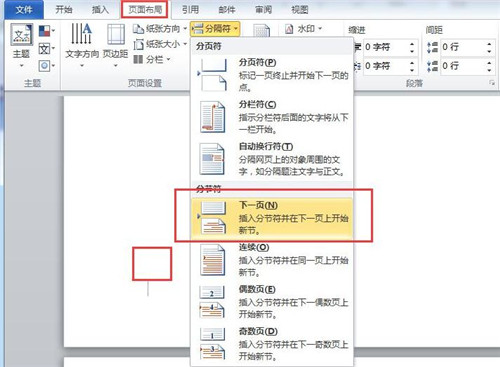Open the 文件 (File) tab
500x367 pixels.
[24, 10]
